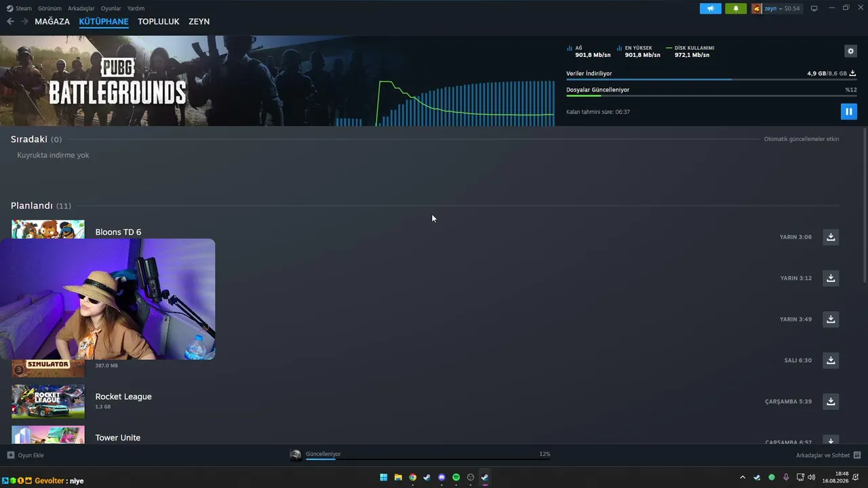Click the Tower Unite title
The height and width of the screenshot is (488, 868).
pos(118,438)
